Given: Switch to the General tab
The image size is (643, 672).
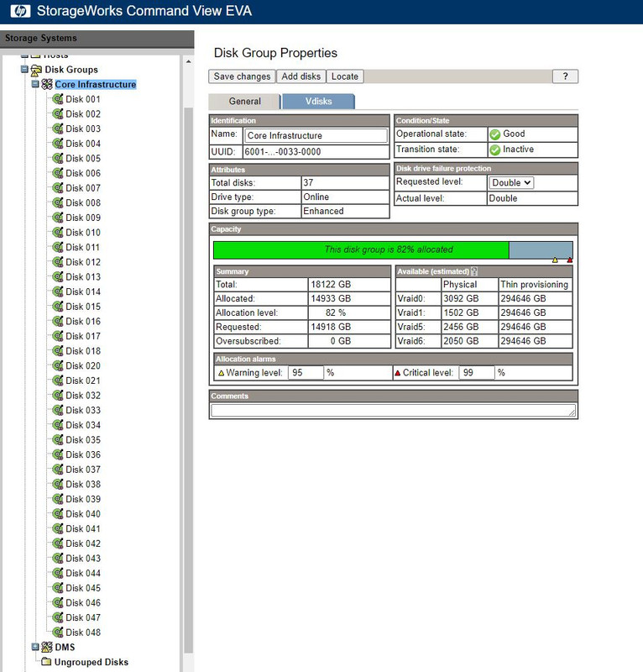Looking at the screenshot, I should click(244, 102).
